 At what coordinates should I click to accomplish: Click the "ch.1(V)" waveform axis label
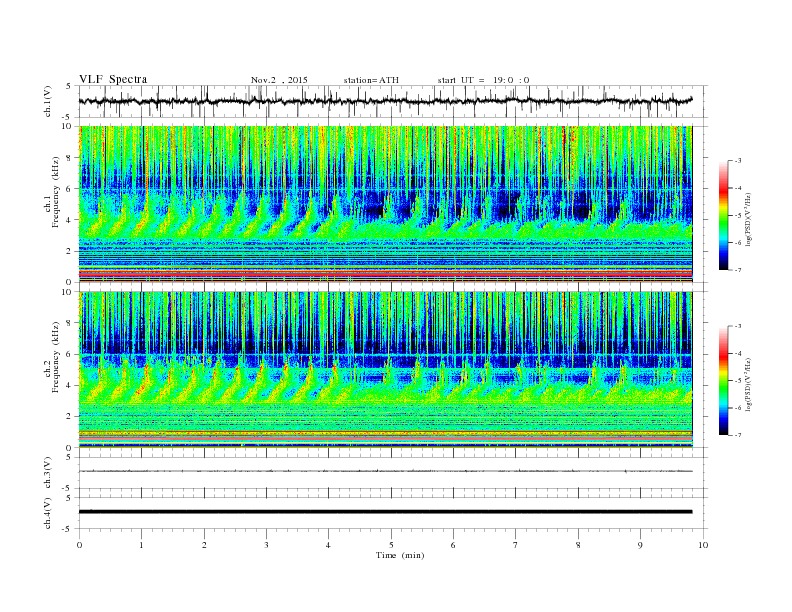pos(48,101)
